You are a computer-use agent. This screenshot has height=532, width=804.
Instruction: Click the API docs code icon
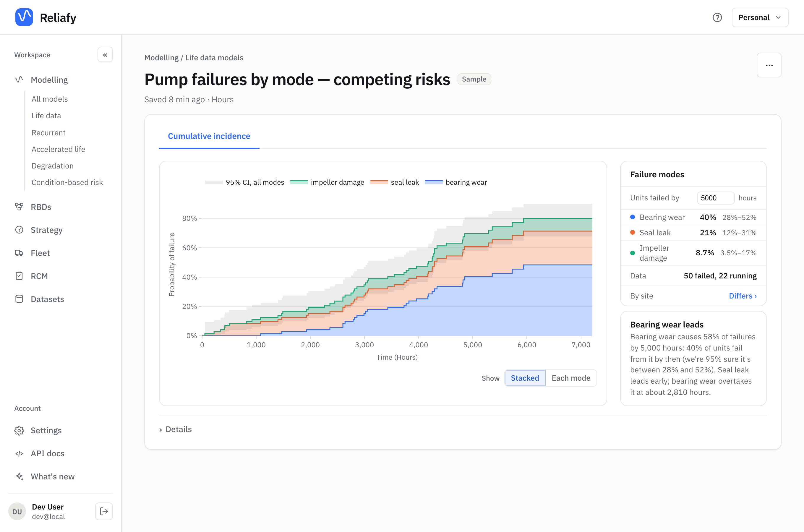[19, 453]
